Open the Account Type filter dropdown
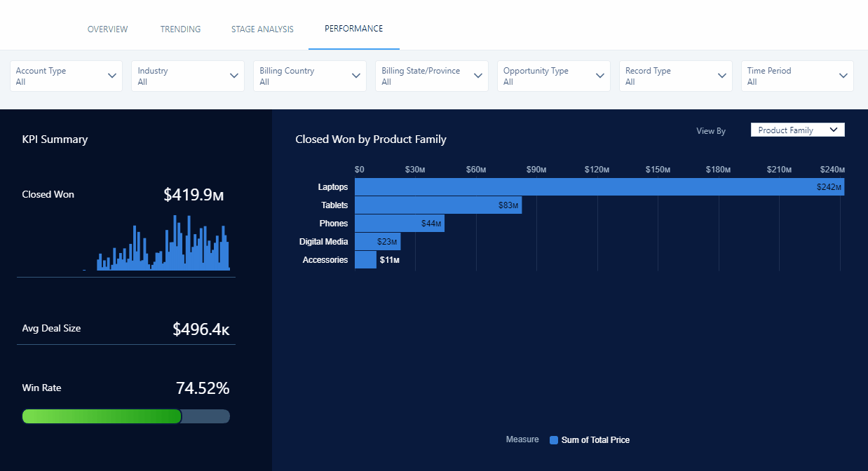868x471 pixels. (x=66, y=76)
